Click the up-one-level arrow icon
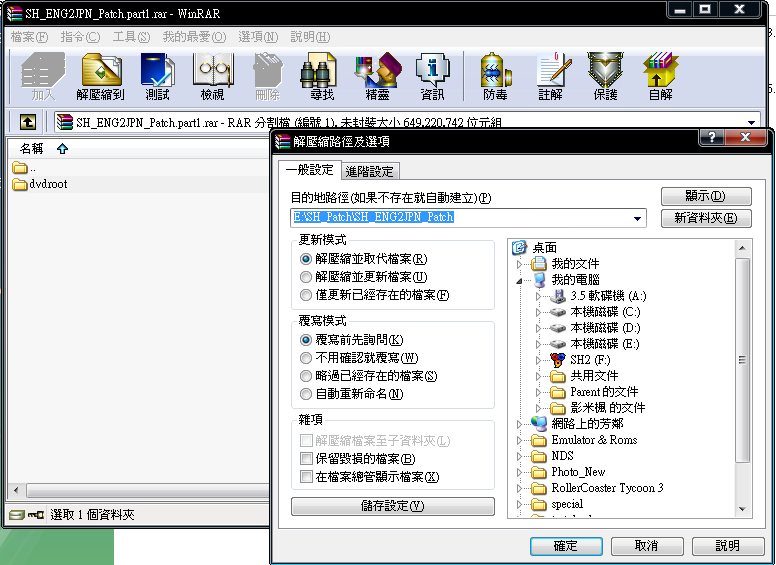The image size is (776, 565). coord(28,122)
